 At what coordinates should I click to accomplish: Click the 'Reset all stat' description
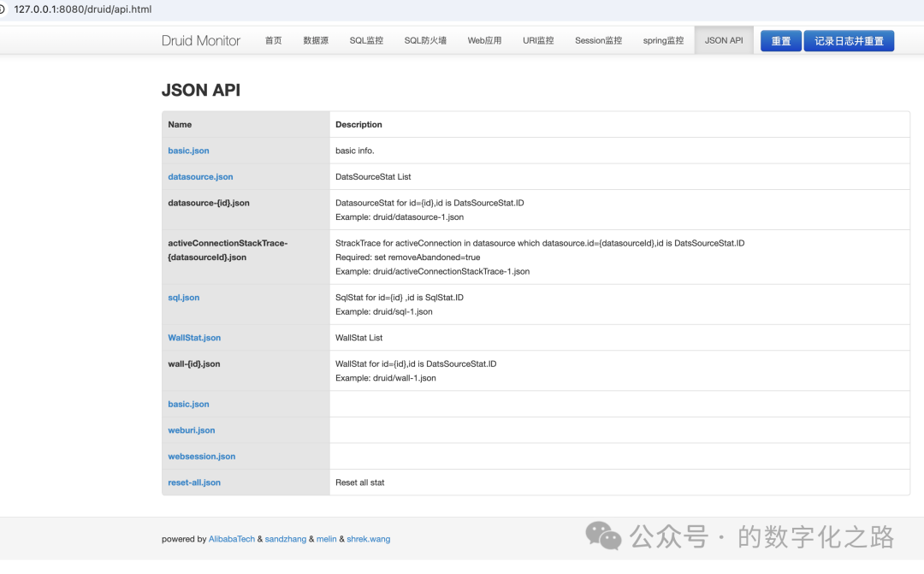coord(360,482)
